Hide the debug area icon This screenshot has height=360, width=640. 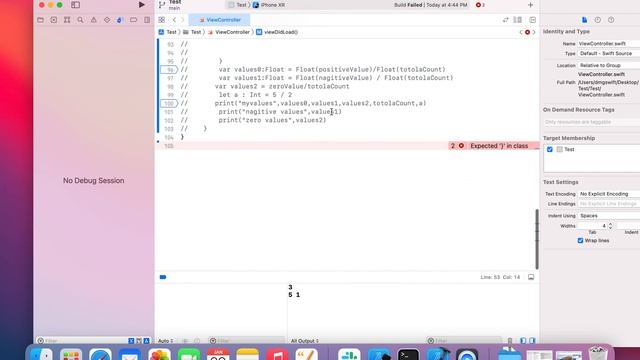pos(531,277)
